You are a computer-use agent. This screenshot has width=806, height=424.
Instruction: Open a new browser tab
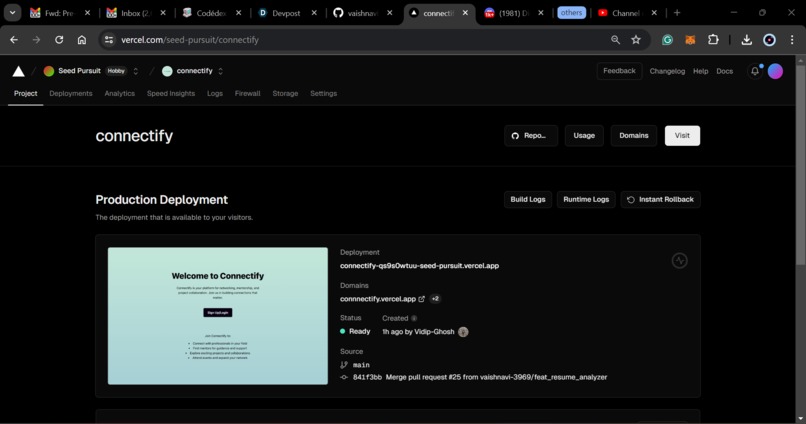tap(677, 13)
